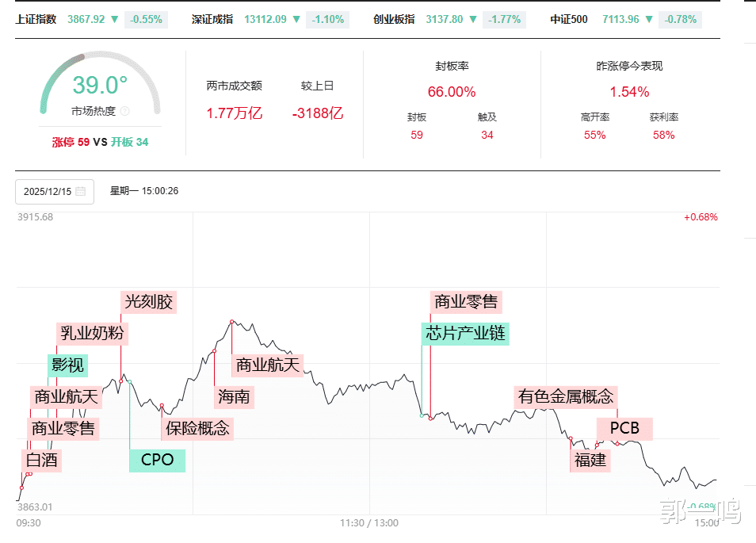Viewport: 756px width, 543px height.
Task: Open the 开板 34 link
Action: (x=129, y=142)
